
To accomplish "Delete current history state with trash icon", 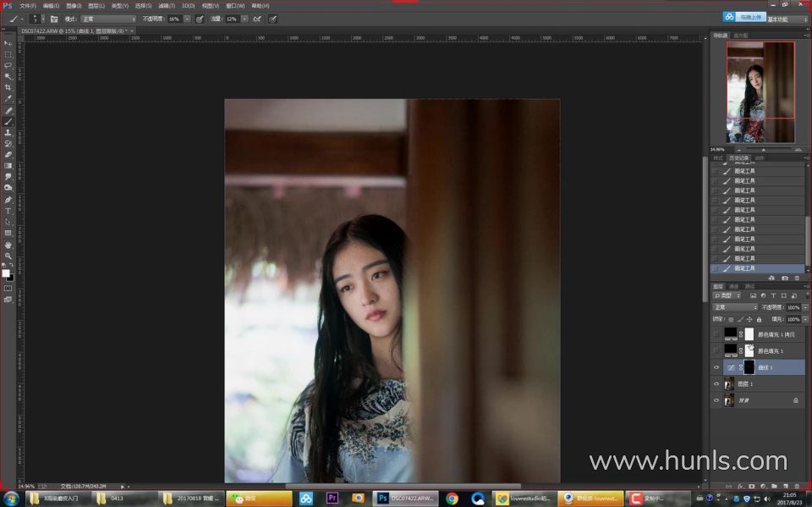I will (x=797, y=278).
